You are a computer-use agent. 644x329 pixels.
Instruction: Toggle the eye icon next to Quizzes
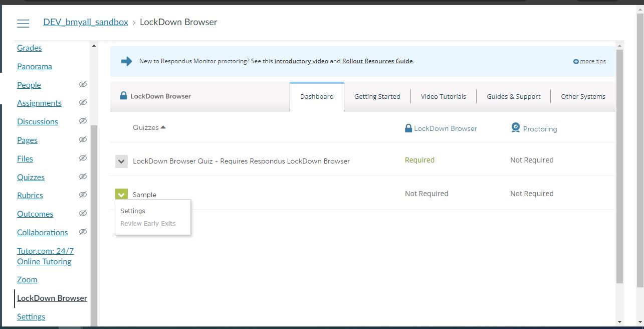click(83, 177)
